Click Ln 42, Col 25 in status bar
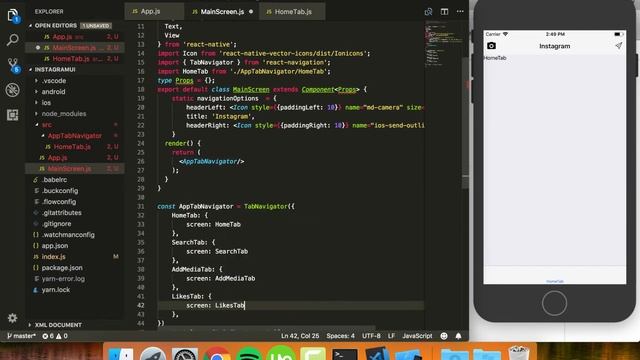640x360 pixels. pos(300,336)
